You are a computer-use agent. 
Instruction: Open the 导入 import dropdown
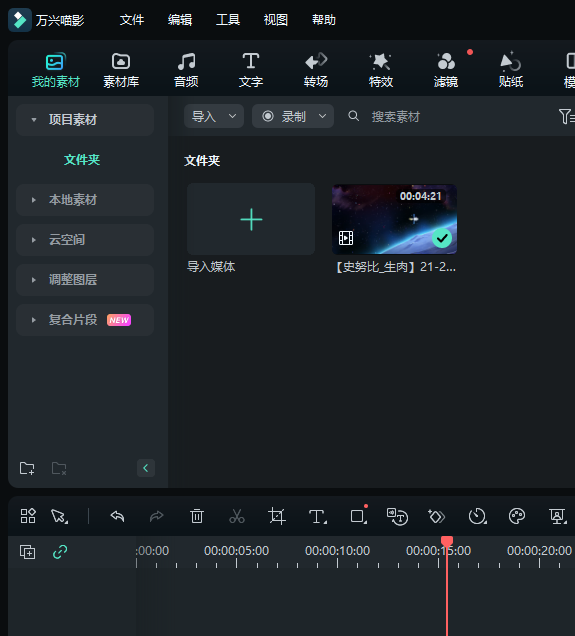(x=214, y=116)
